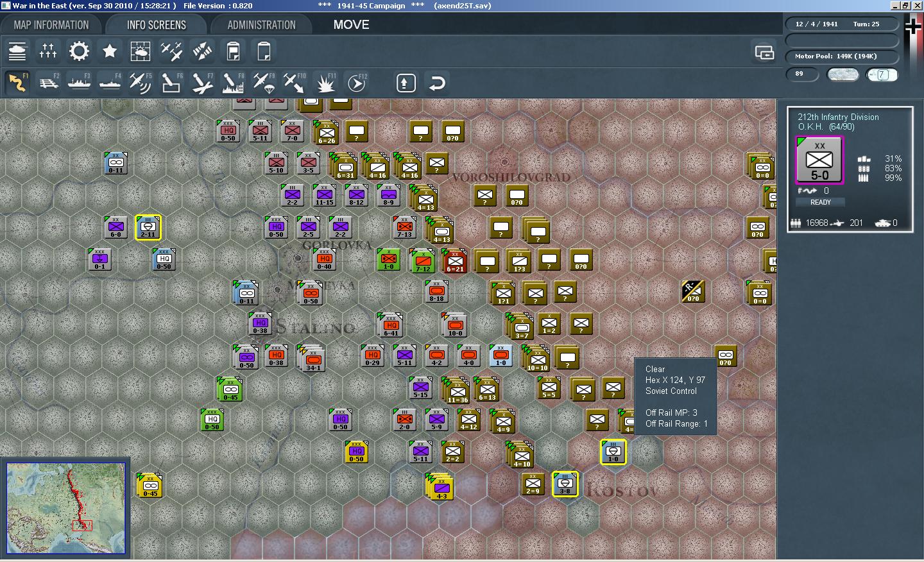The width and height of the screenshot is (924, 562).
Task: Click the converging arrows info icon
Action: point(202,51)
